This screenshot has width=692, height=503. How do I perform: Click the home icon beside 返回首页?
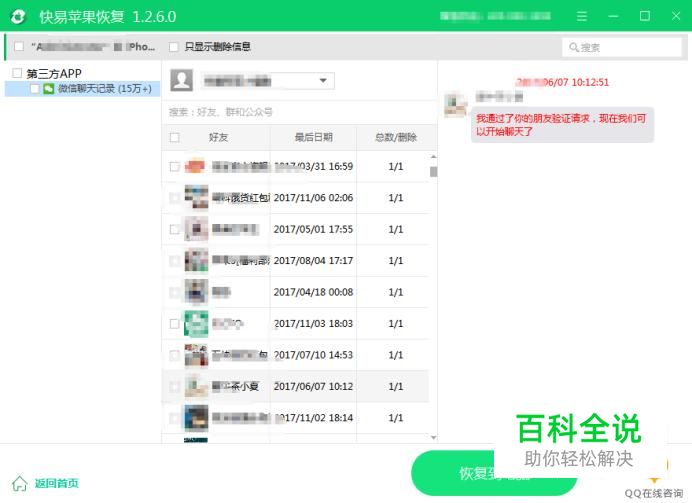coord(20,483)
